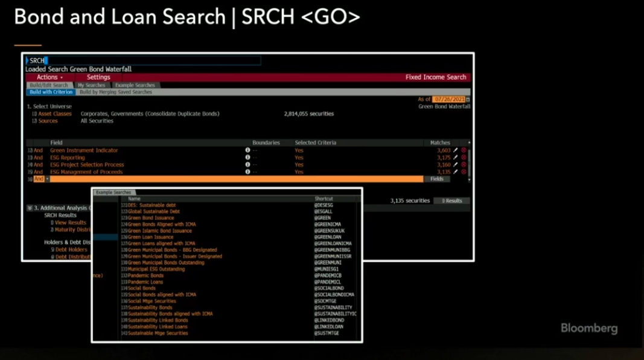The height and width of the screenshot is (360, 644).
Task: Select Build by Merging Saved Searches
Action: coord(116,92)
